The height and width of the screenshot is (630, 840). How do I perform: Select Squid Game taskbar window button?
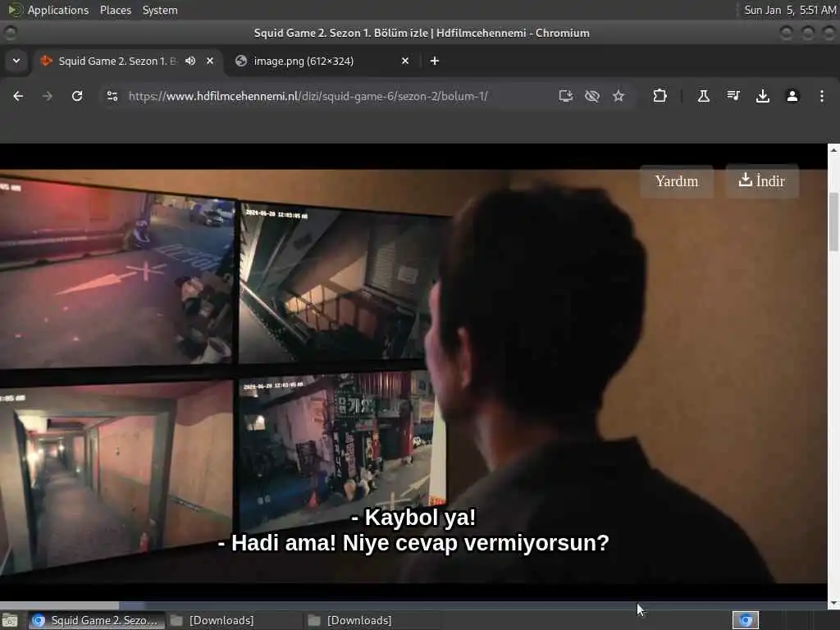(x=97, y=620)
